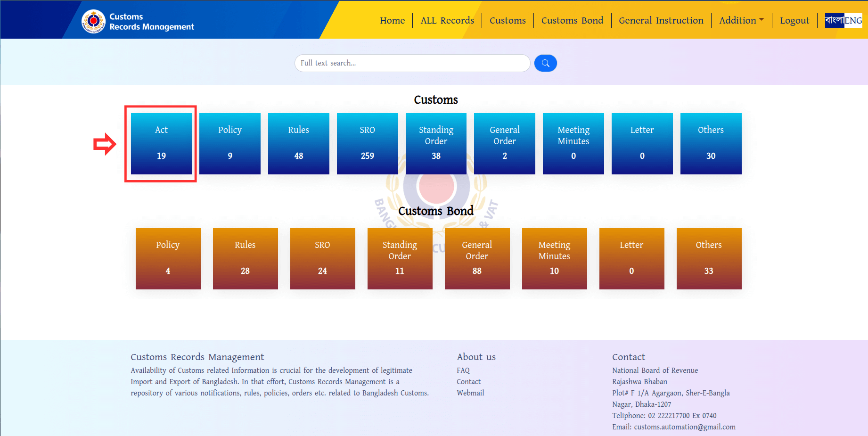Expand the Addition dropdown menu
Image resolution: width=868 pixels, height=436 pixels.
click(742, 20)
